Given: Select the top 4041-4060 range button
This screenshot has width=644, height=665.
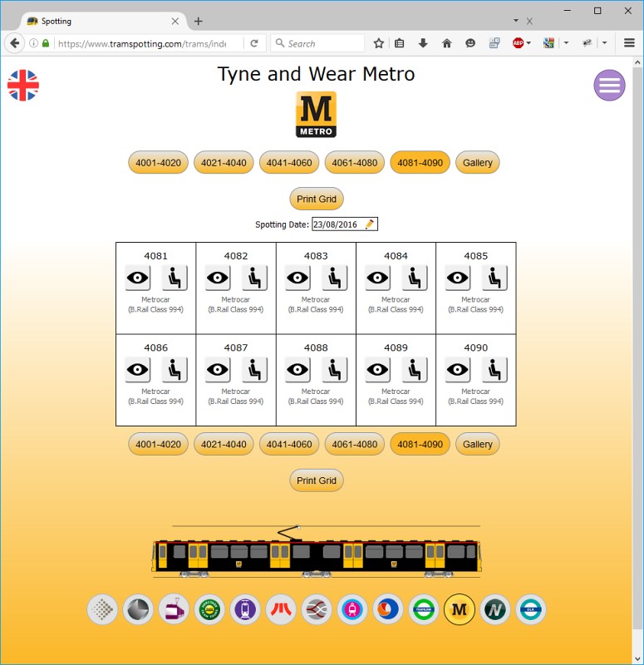Looking at the screenshot, I should 289,162.
